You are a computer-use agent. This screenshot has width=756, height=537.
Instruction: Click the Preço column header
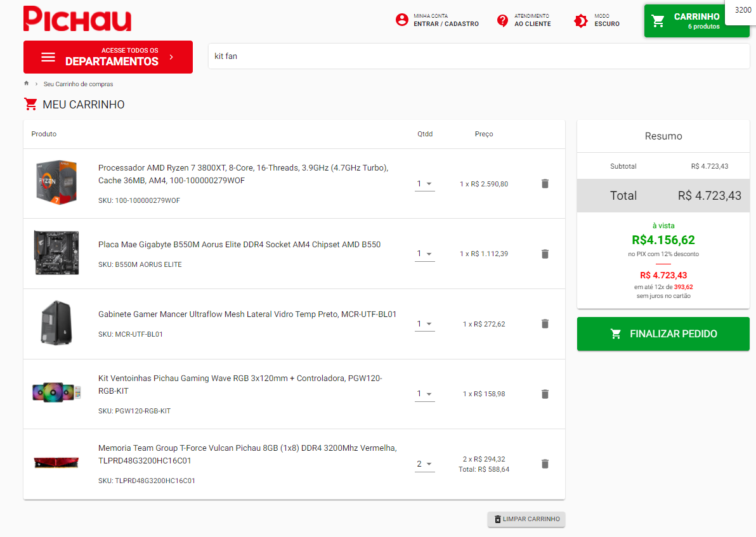(x=483, y=134)
